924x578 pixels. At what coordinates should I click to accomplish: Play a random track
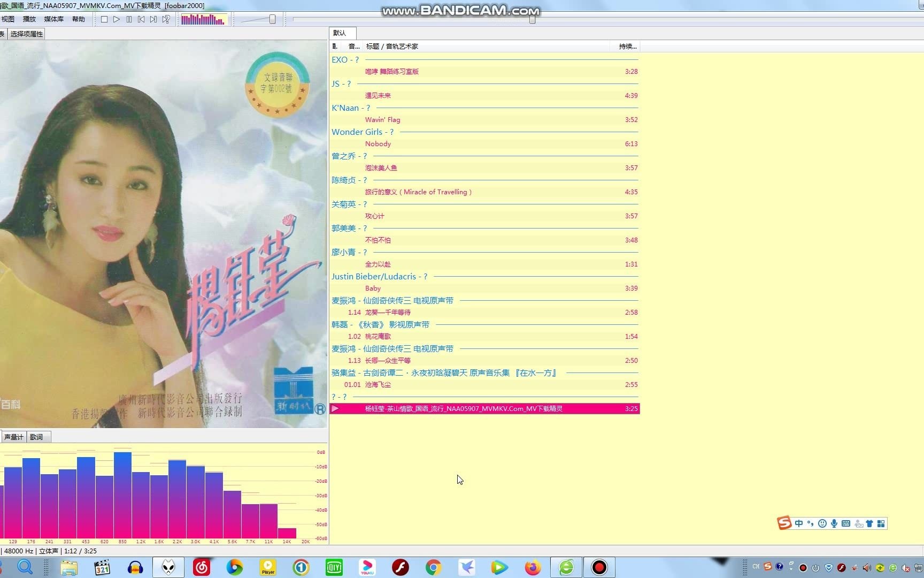166,19
